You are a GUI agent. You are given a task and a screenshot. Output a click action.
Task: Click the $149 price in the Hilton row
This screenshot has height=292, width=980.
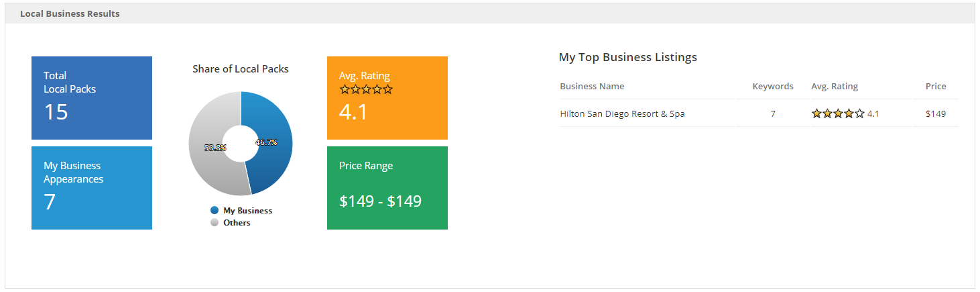[x=936, y=113]
